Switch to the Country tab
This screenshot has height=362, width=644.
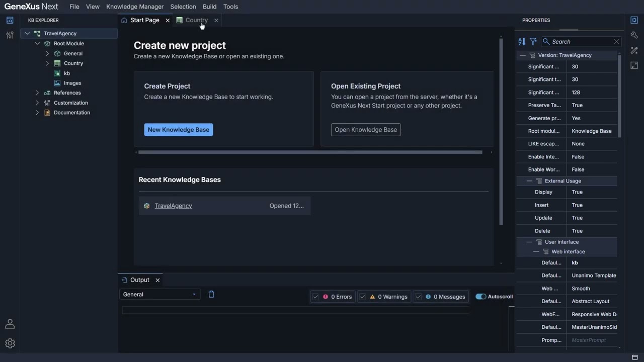click(197, 20)
